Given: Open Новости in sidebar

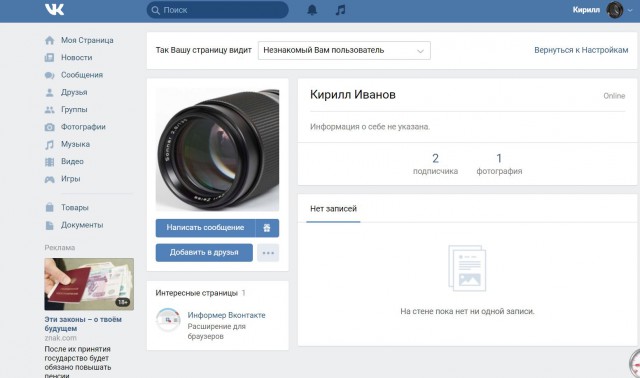Looking at the screenshot, I should [x=77, y=58].
